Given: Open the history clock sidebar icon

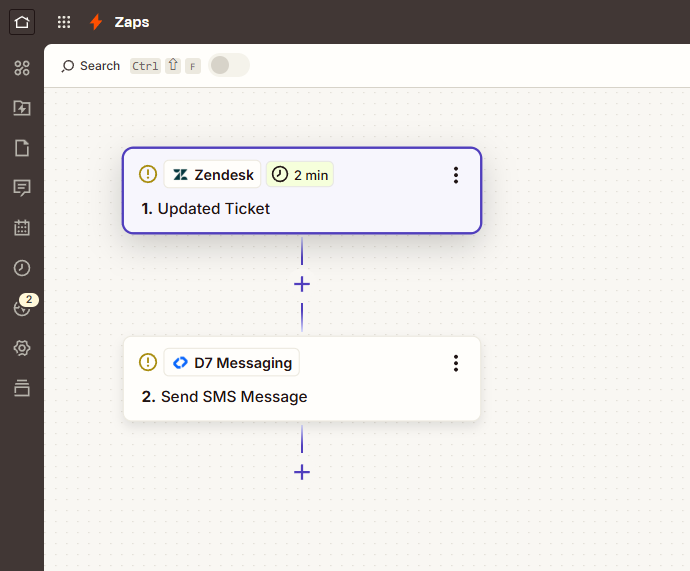Looking at the screenshot, I should (x=22, y=268).
